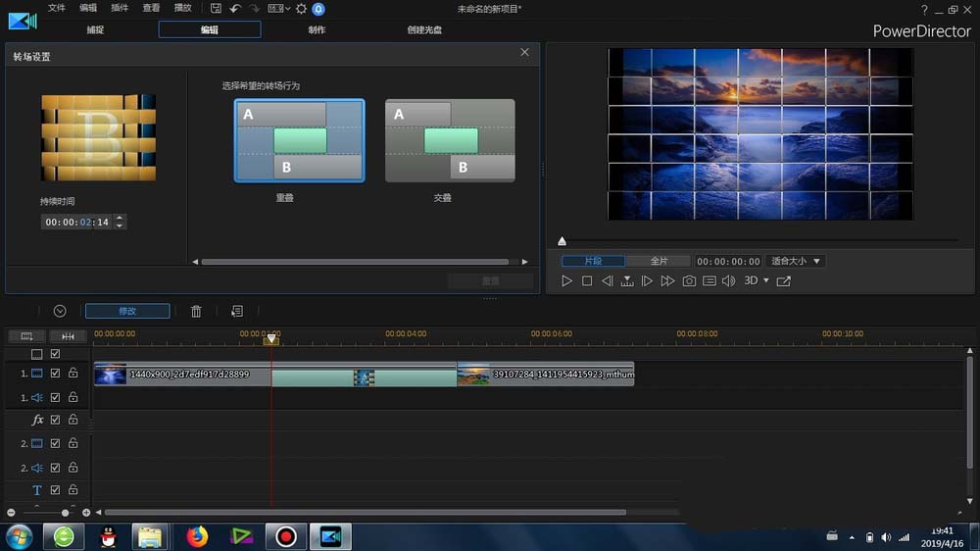Click the timeline zoom slider handle

click(66, 513)
